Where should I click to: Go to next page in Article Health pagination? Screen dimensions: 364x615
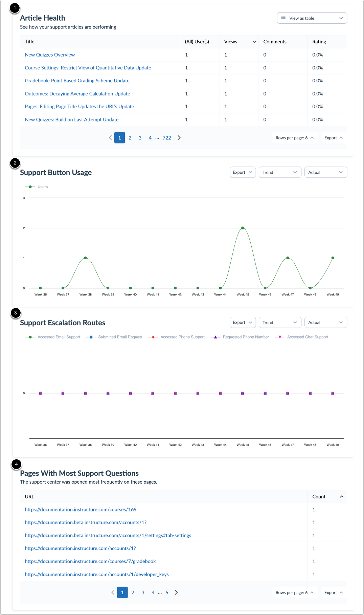[x=179, y=138]
